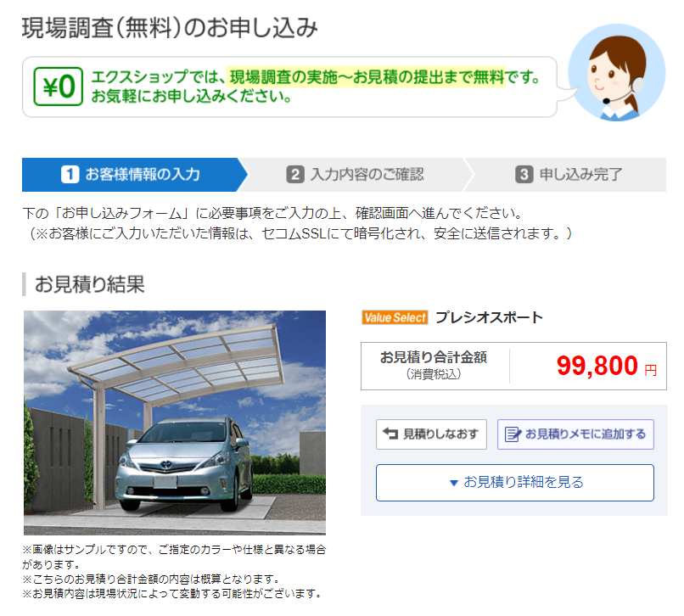Click the プレシオスポート product name
Screen dimensions: 684x616
pos(489,317)
